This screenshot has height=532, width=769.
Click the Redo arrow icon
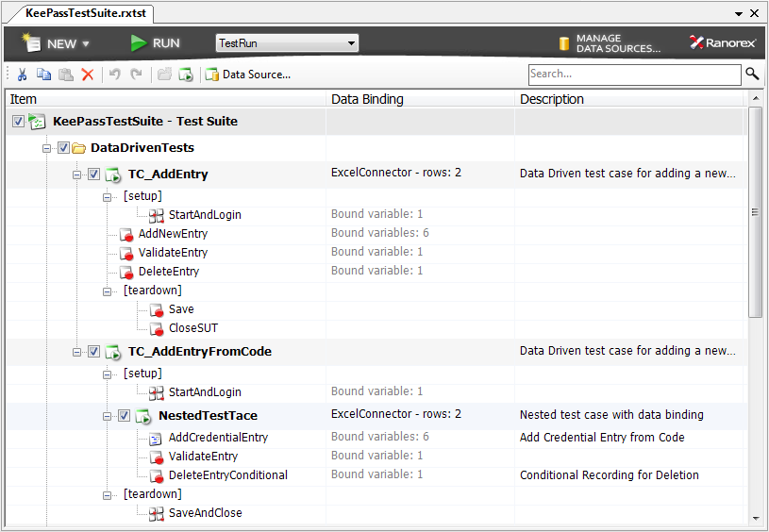point(136,75)
